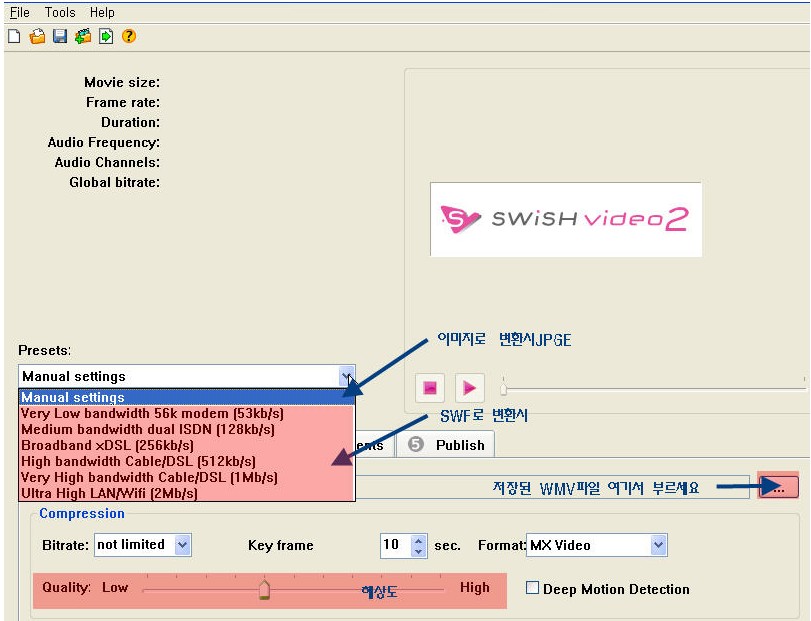This screenshot has width=811, height=621.
Task: Click the SWiSH video2 logo preview
Action: pos(566,219)
